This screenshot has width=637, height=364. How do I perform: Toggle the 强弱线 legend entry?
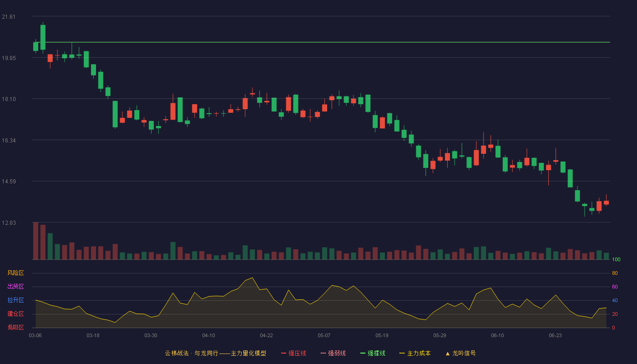(333, 353)
